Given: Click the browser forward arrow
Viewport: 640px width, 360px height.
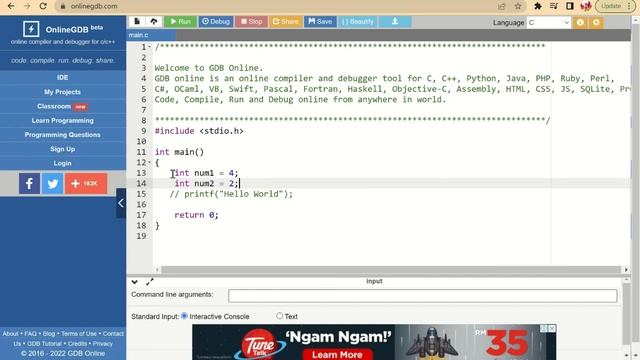Looking at the screenshot, I should (x=27, y=6).
